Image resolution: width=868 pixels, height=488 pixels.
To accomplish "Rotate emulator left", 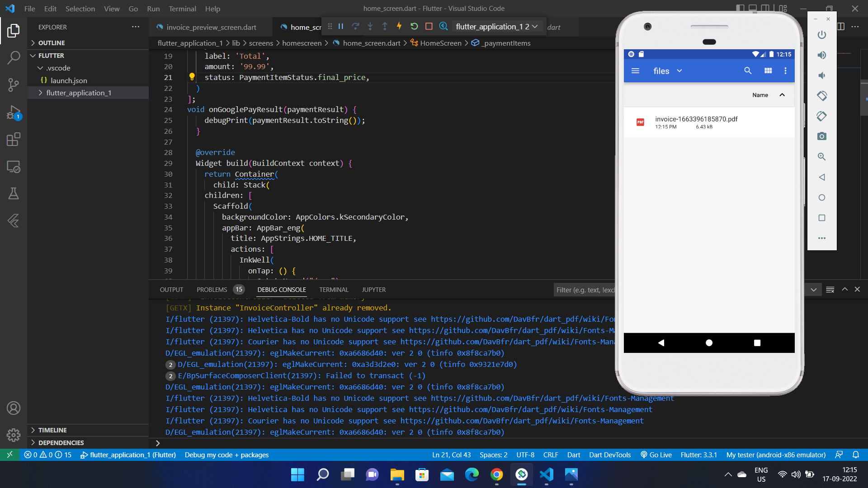I will click(822, 96).
